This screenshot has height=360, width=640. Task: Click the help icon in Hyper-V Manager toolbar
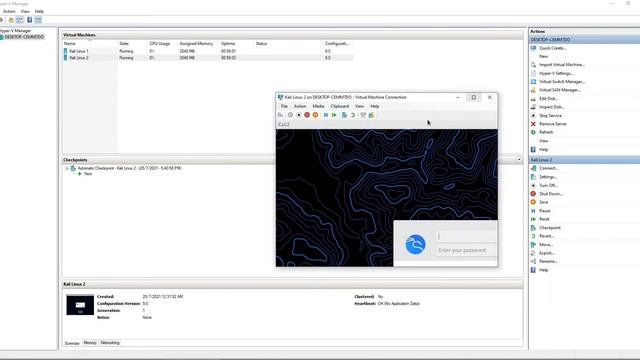click(x=29, y=20)
